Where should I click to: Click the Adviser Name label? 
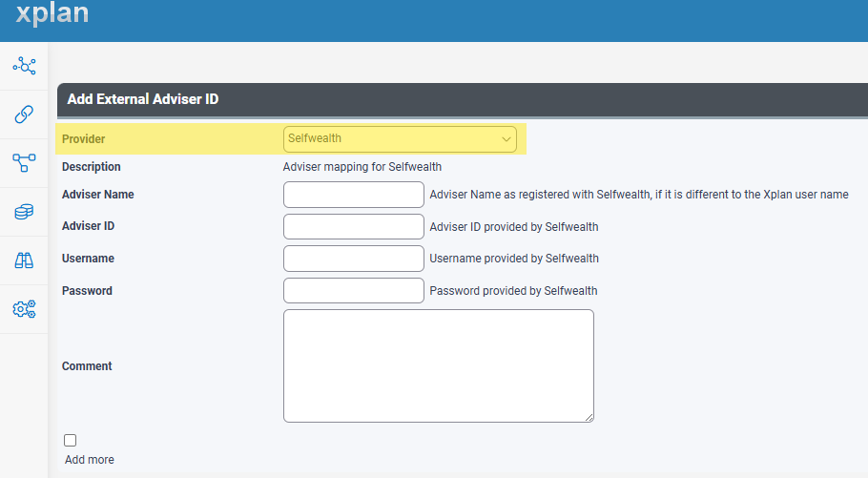click(x=98, y=195)
